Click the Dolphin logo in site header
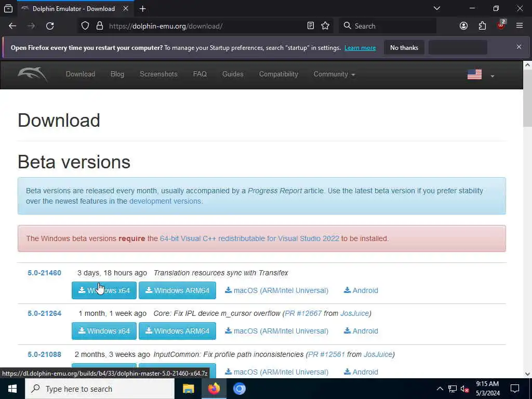Viewport: 532px width, 399px height. (33, 74)
